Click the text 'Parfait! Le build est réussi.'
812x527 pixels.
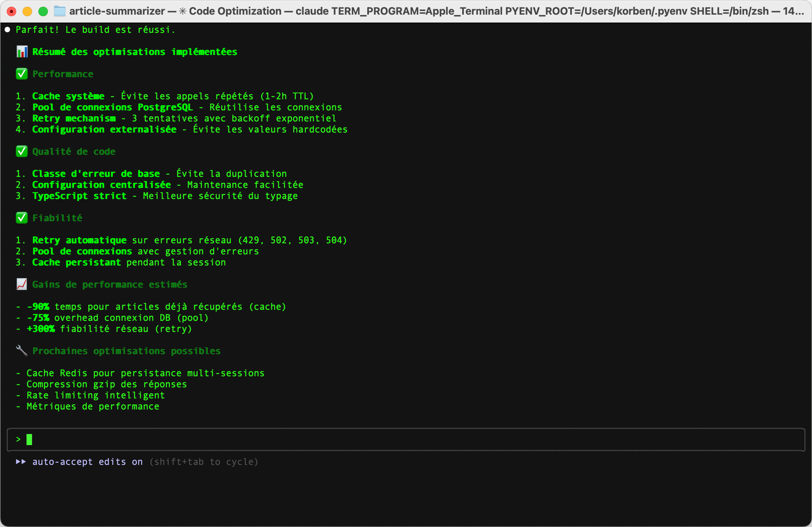coord(95,30)
